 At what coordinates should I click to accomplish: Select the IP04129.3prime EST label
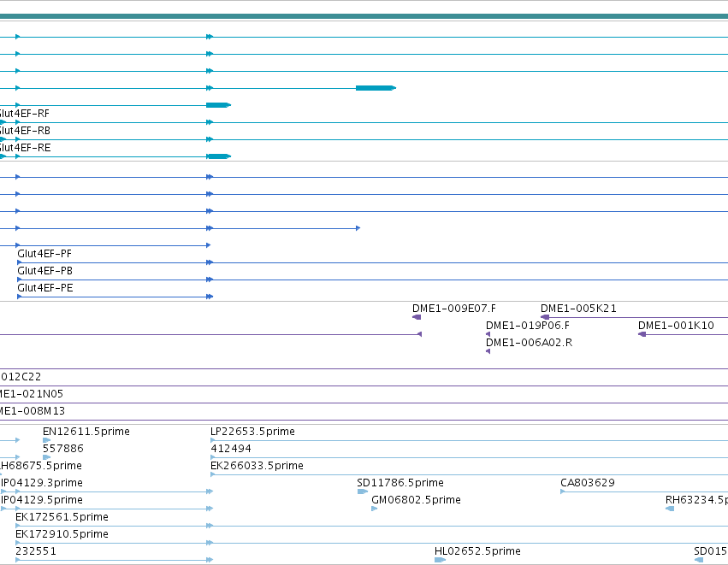pos(42,483)
